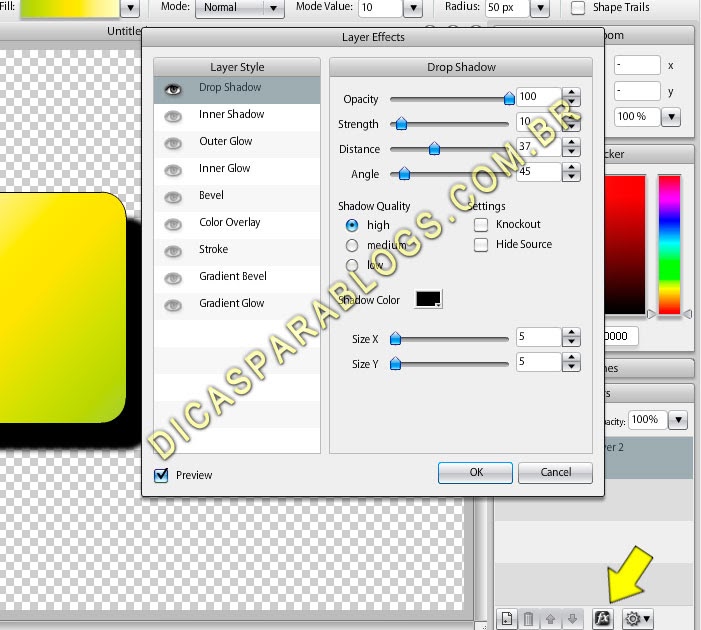Decrease Distance with stepper down arrow
This screenshot has width=701, height=630.
coord(571,152)
